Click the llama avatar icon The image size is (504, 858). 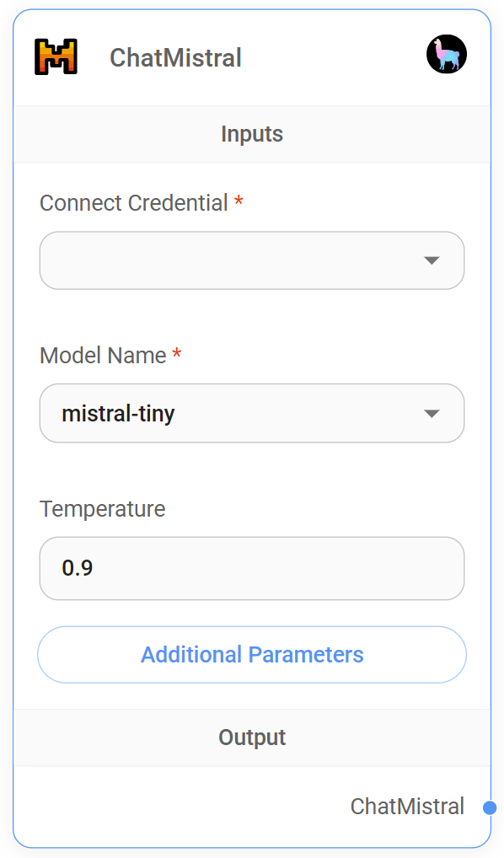[447, 54]
